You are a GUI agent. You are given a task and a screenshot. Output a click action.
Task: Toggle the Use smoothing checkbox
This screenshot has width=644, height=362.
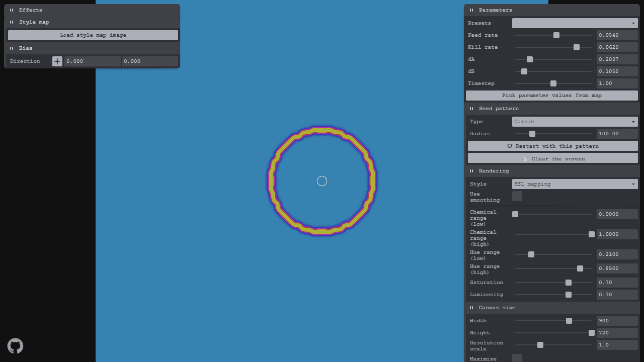click(517, 196)
